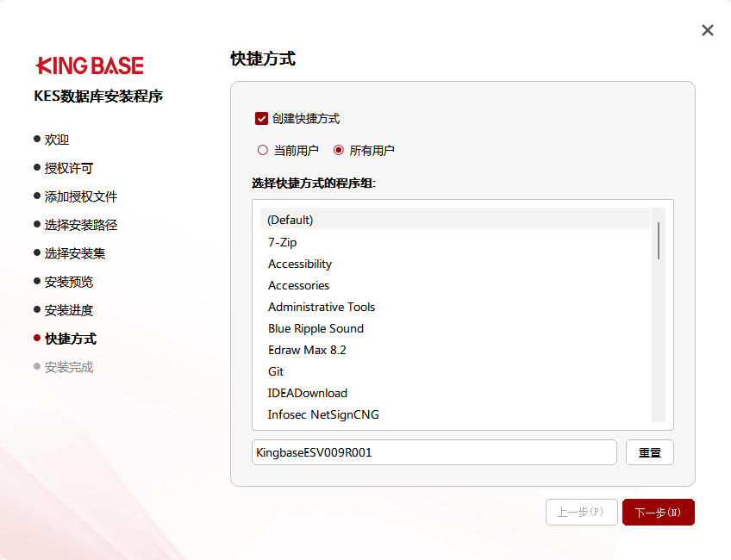
Task: Click the KINGBASE logo
Action: pyautogui.click(x=90, y=65)
